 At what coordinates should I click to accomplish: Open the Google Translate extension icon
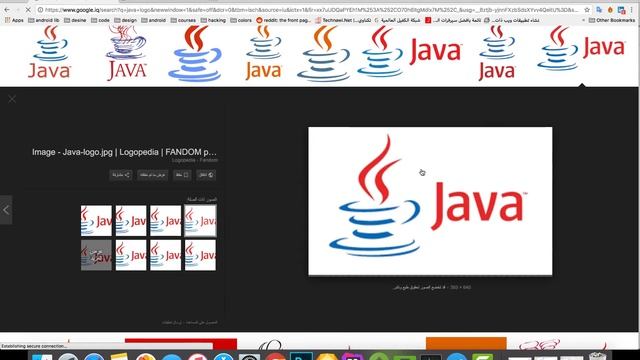pos(599,10)
